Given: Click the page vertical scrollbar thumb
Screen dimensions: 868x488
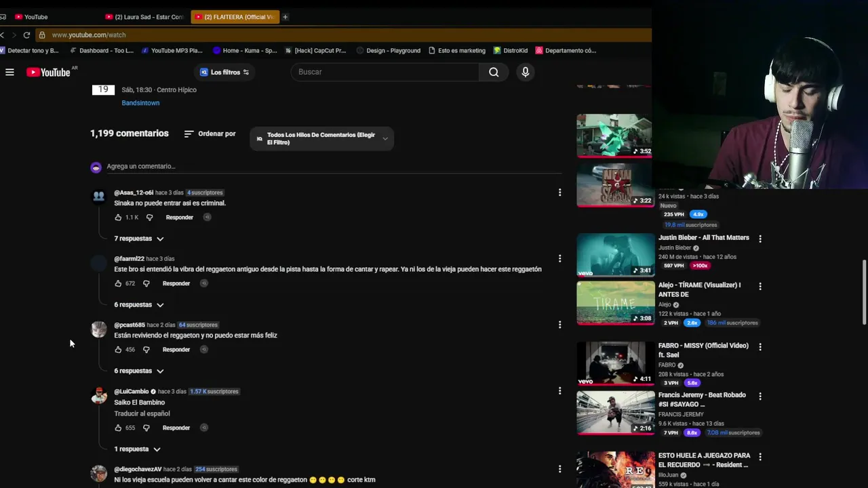Looking at the screenshot, I should pyautogui.click(x=864, y=291).
